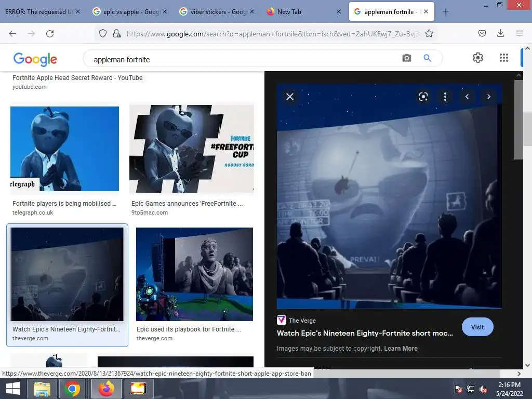Click the Google logo

coord(35,59)
